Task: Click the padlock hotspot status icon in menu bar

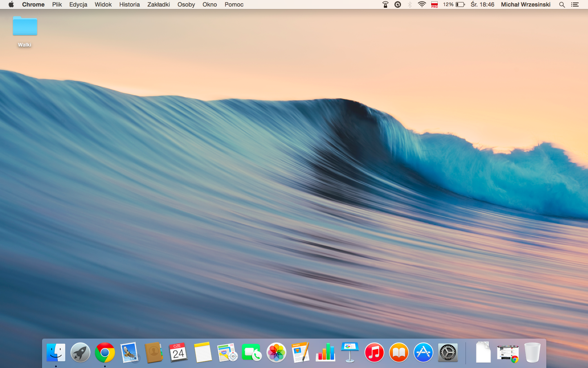Action: pyautogui.click(x=385, y=4)
